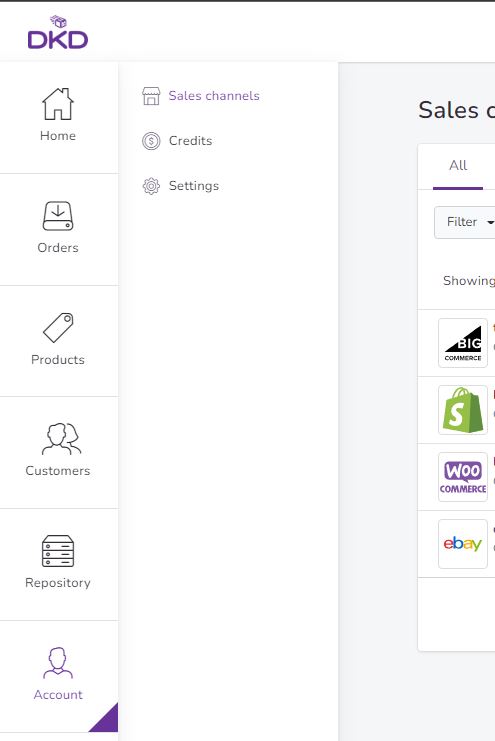
Task: Click the Home label in sidebar
Action: (58, 136)
